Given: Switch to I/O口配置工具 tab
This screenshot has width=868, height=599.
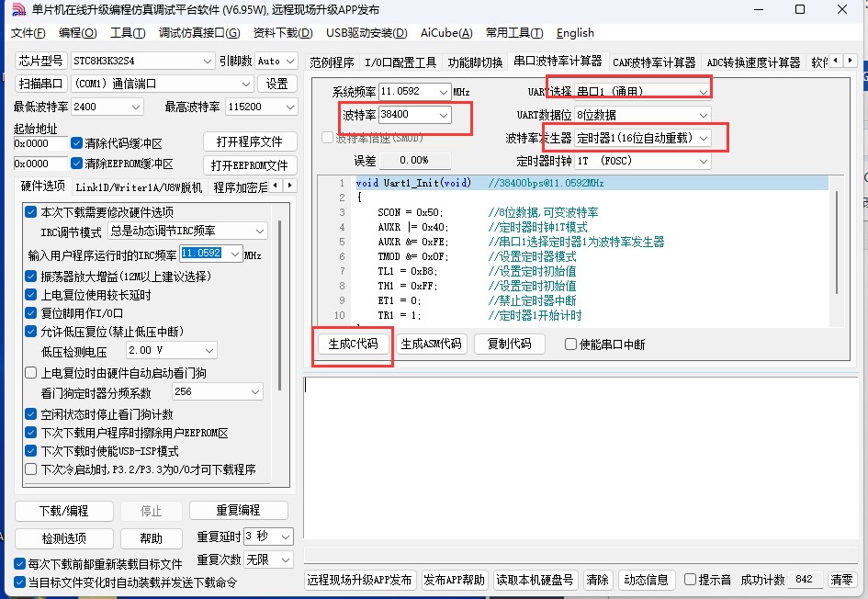Looking at the screenshot, I should point(400,62).
